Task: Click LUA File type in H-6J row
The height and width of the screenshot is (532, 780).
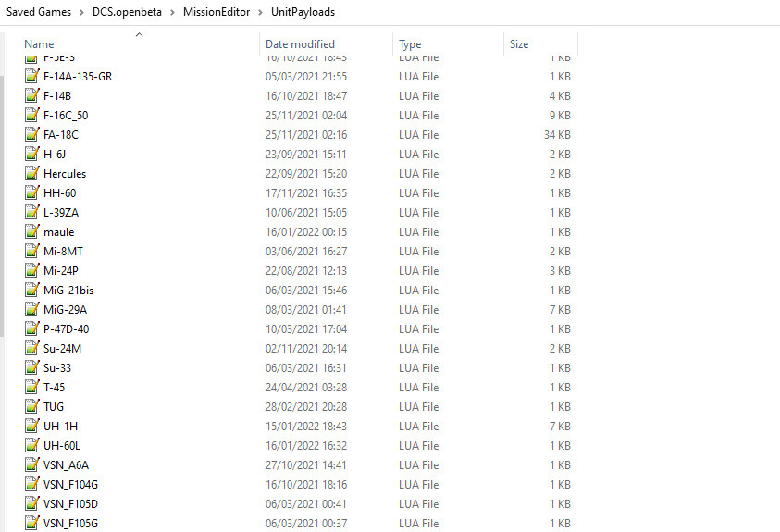Action: tap(418, 155)
